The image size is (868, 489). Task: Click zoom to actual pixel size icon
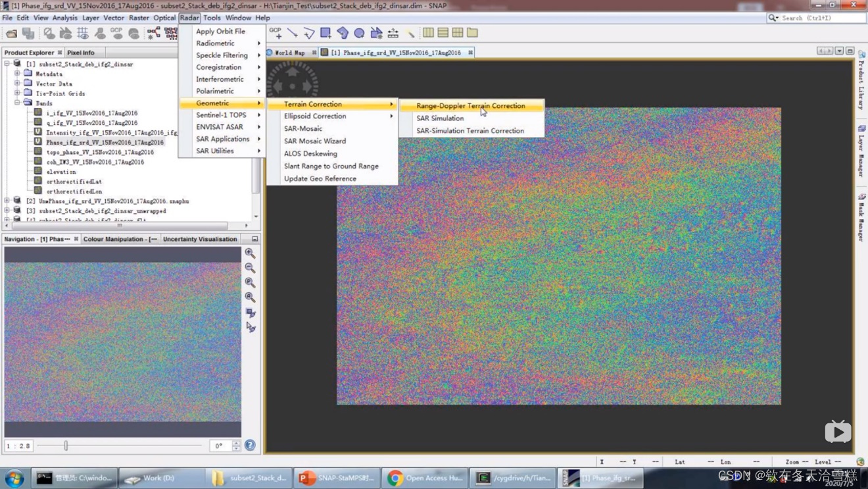(x=250, y=282)
